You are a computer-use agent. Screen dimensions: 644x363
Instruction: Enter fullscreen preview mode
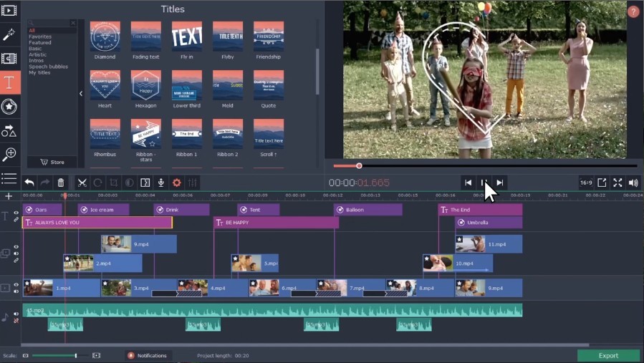point(617,183)
